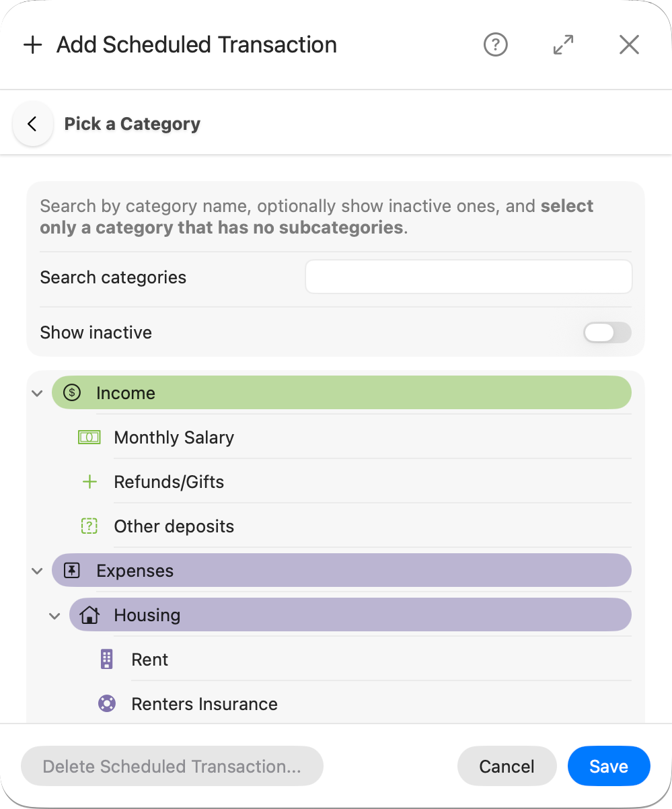Viewport: 672px width, 809px height.
Task: Select the banknote icon next to Monthly Salary
Action: click(x=89, y=437)
